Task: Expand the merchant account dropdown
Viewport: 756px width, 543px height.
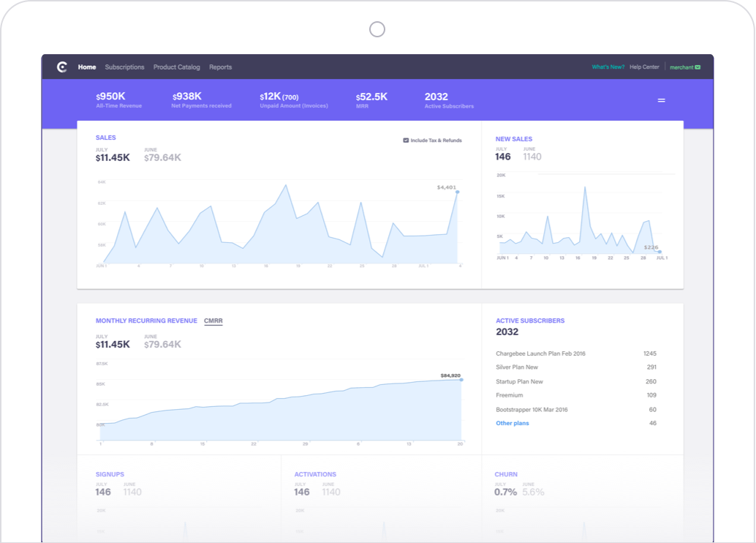Action: [x=685, y=67]
